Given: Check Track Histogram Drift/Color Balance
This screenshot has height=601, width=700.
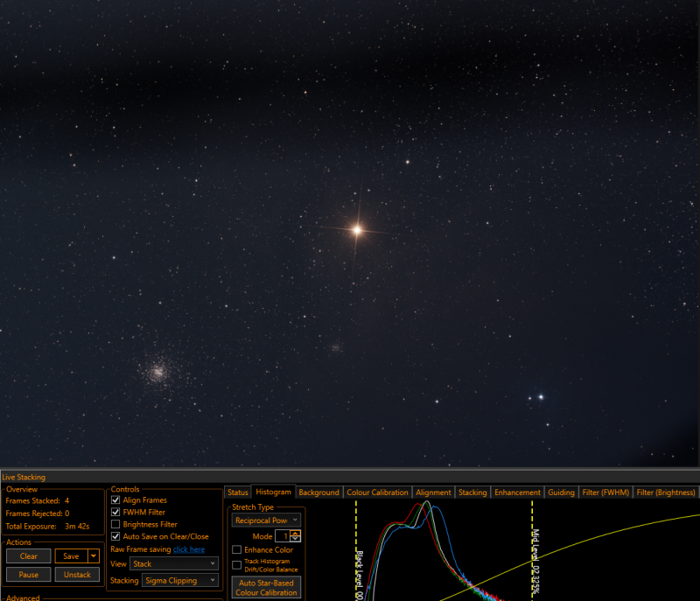Looking at the screenshot, I should tap(237, 565).
